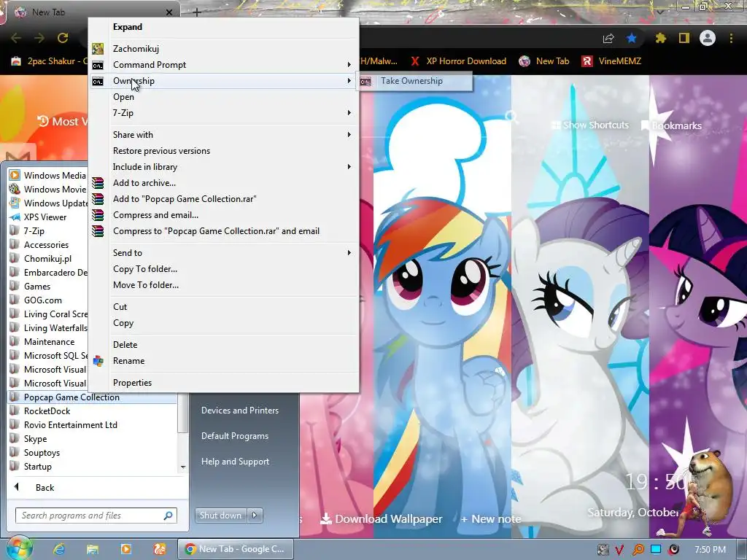
Task: Expand the Send to submenu
Action: coord(349,253)
